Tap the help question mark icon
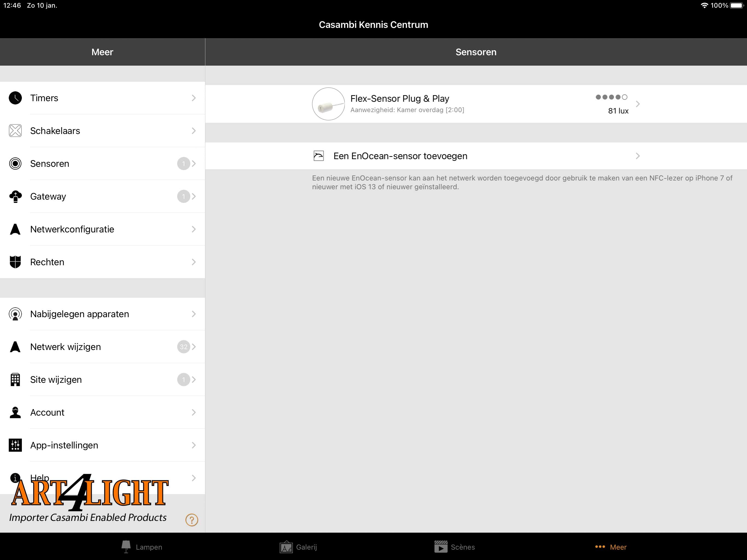Image resolution: width=747 pixels, height=560 pixels. [192, 520]
